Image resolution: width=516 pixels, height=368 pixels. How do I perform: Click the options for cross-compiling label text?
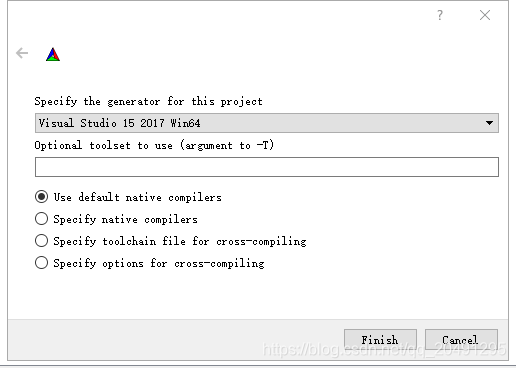(x=159, y=263)
